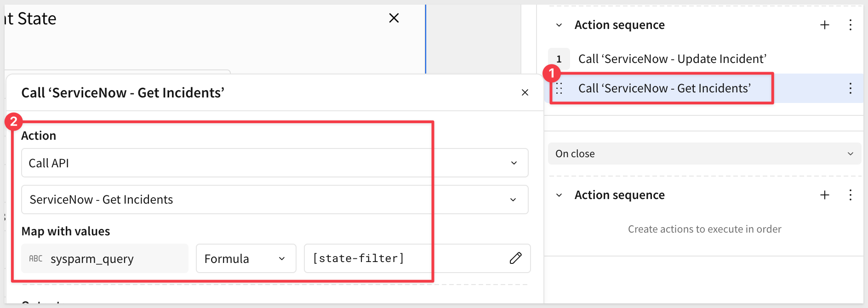Collapse the top Action sequence section

coord(559,25)
